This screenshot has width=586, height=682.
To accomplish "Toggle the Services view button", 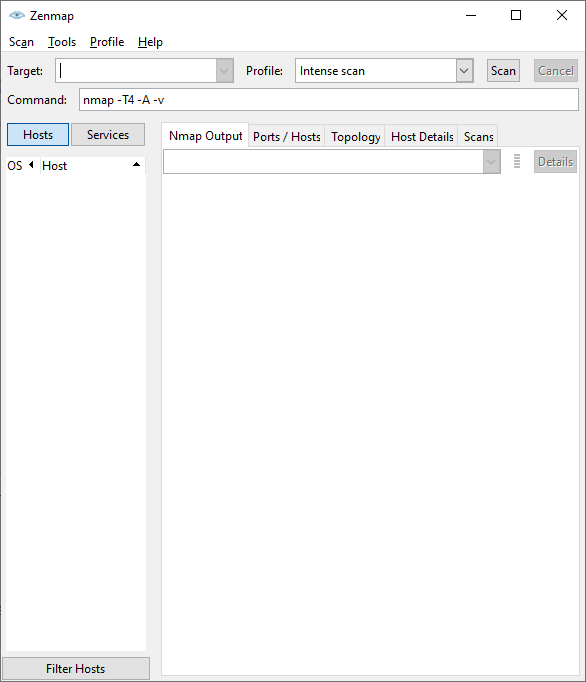I will (x=108, y=134).
